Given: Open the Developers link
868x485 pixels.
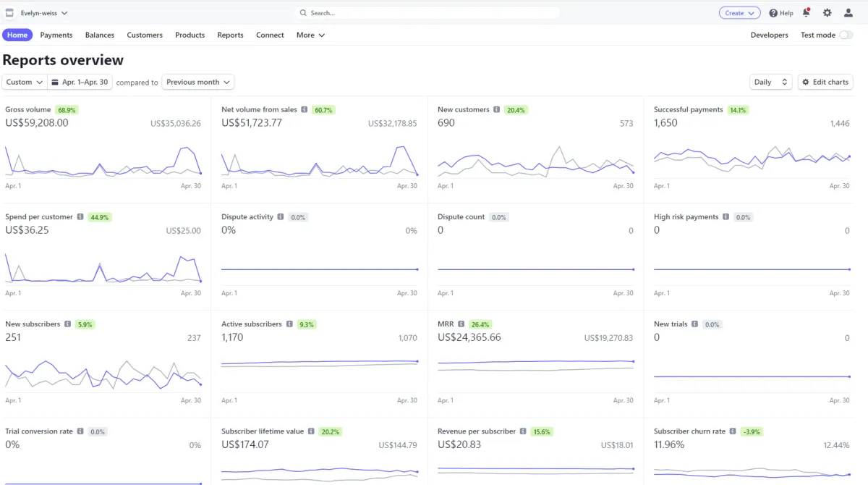Looking at the screenshot, I should [769, 35].
